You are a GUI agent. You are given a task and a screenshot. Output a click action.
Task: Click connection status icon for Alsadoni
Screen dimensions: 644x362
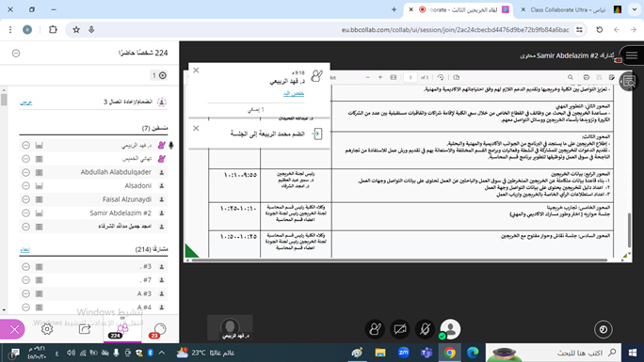pyautogui.click(x=39, y=186)
